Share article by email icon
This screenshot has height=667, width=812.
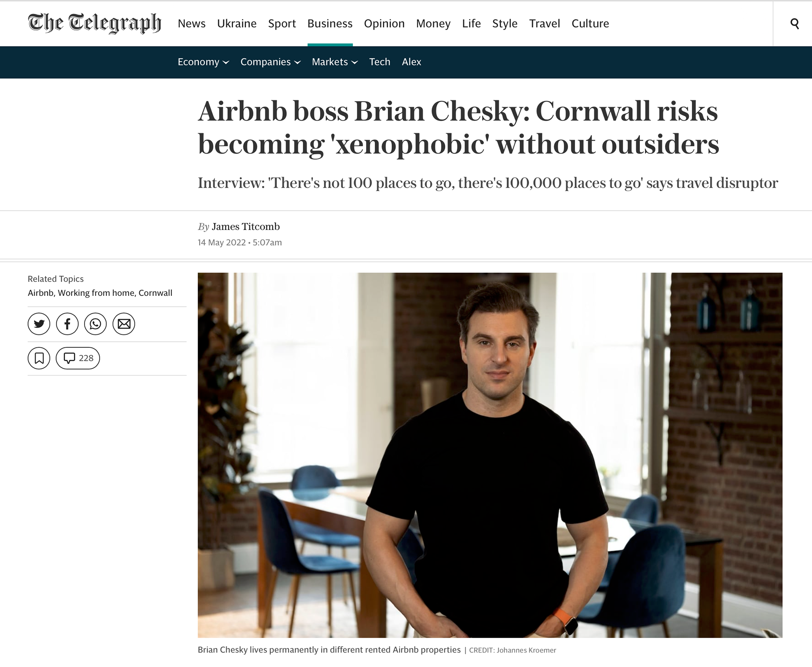(x=124, y=324)
